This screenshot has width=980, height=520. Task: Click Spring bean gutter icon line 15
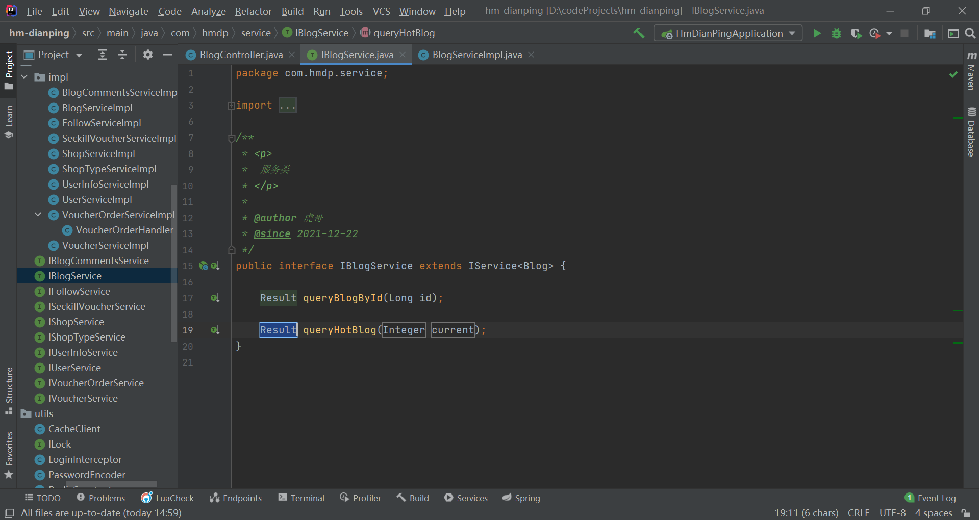pos(204,266)
